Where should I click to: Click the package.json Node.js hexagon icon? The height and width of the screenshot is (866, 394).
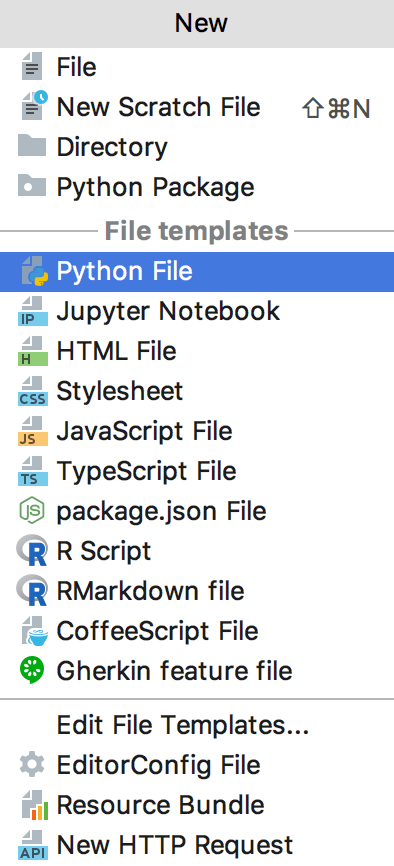coord(32,511)
